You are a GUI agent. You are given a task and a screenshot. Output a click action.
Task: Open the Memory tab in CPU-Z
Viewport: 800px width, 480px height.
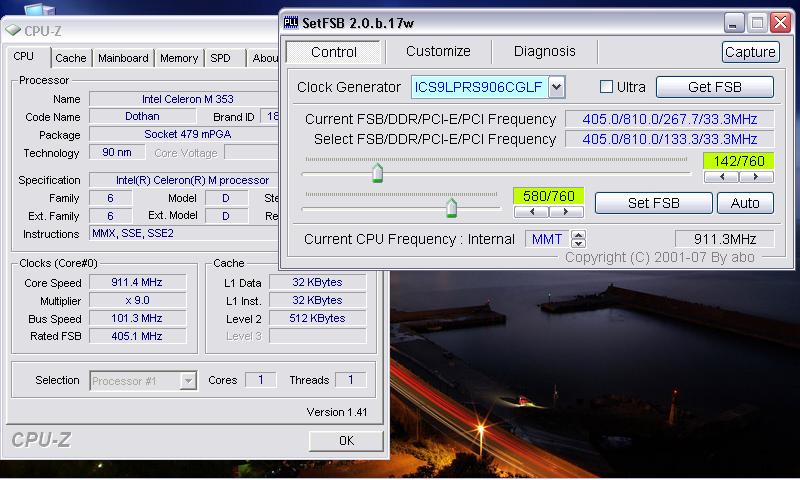[179, 58]
